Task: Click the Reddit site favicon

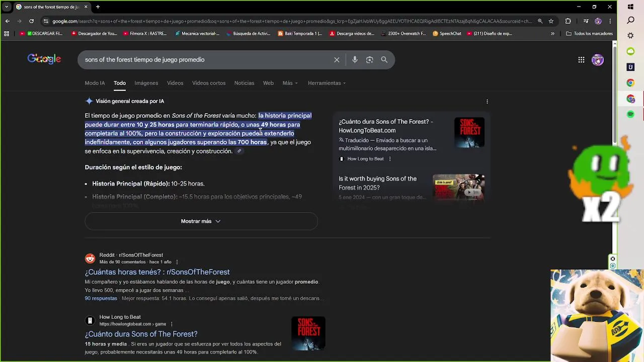Action: pos(90,258)
